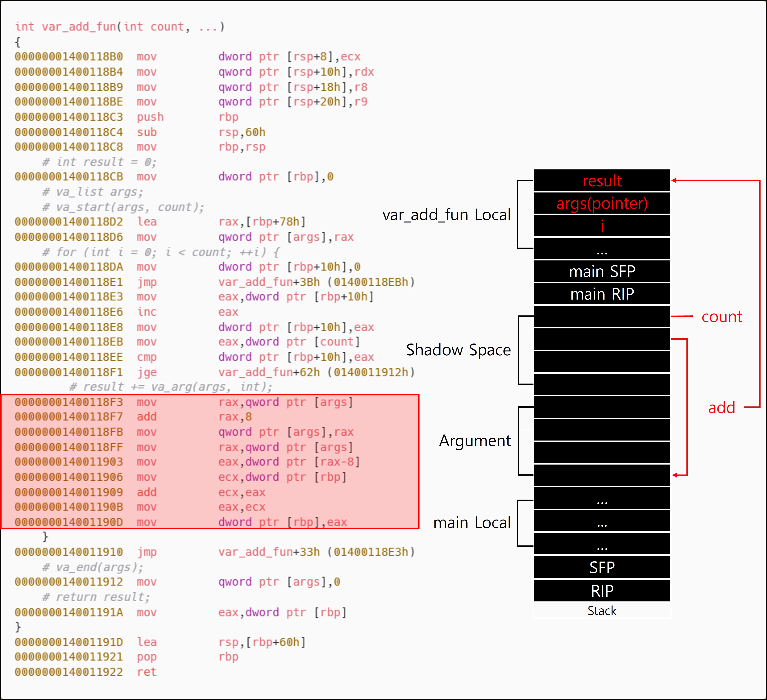
Task: Click the bottom 'RIP' stack block
Action: tap(602, 591)
